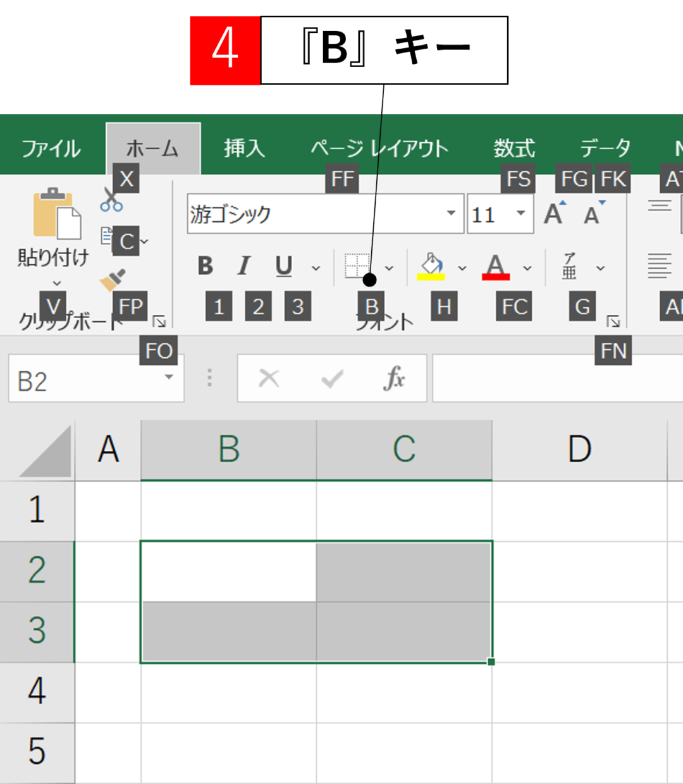Apply yellow fill color bucket
The height and width of the screenshot is (784, 683).
click(x=431, y=266)
